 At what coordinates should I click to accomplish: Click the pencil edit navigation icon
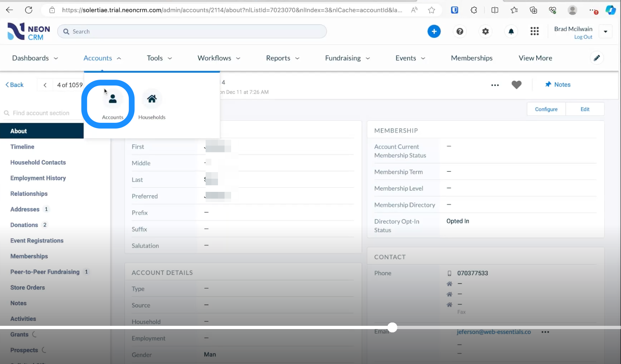tap(597, 58)
